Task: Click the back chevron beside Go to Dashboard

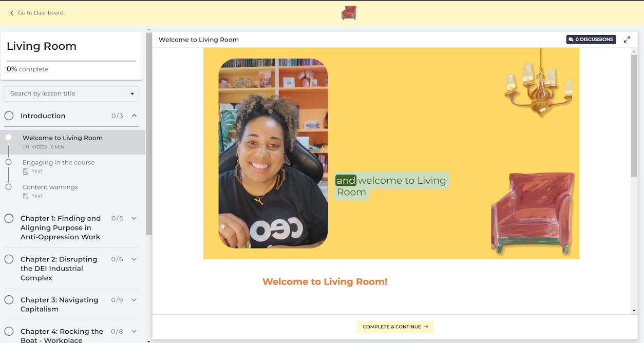Action: (12, 13)
